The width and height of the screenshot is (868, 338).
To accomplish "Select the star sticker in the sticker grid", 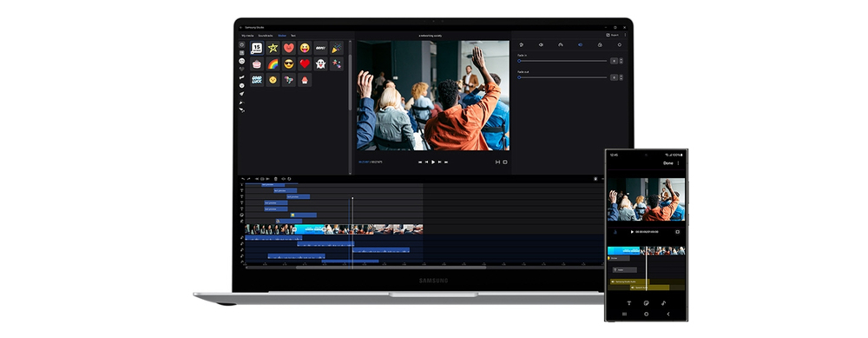I will [273, 48].
